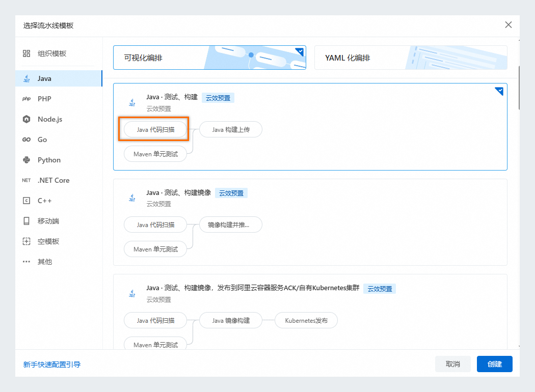Click the Java 镜像构建 stage
535x392 pixels.
[231, 320]
